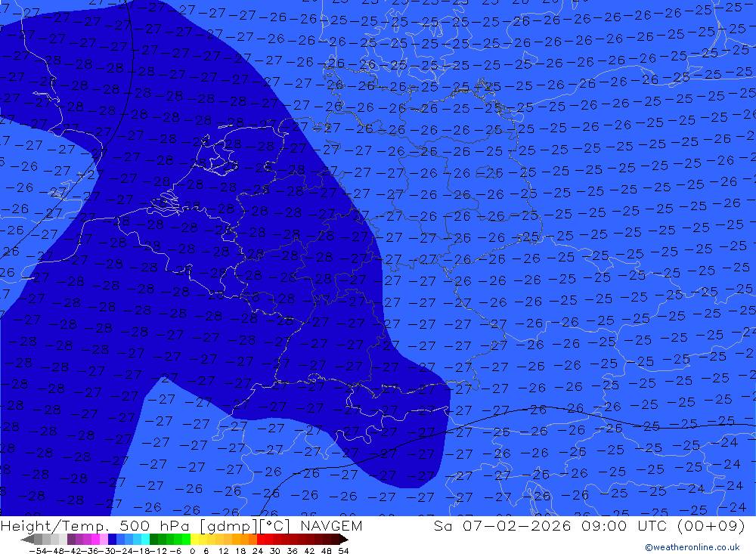Open the weatheronline.co.uk copyright link

click(x=692, y=547)
